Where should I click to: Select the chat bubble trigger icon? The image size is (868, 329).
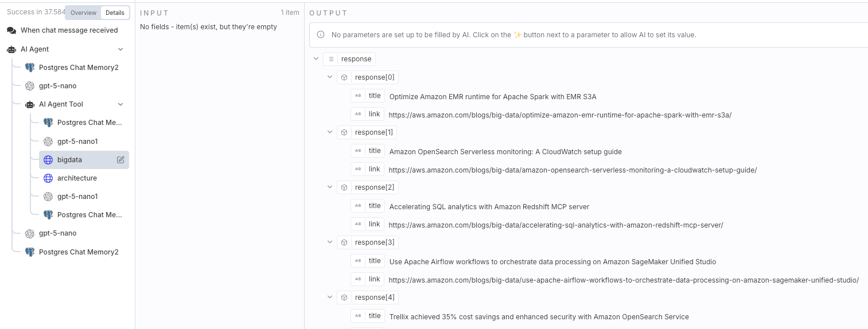11,30
